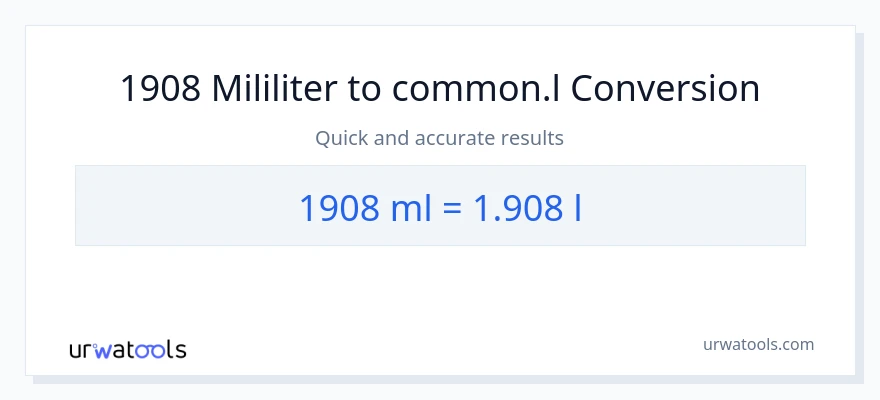
Task: Open the urwatools.com link
Action: click(x=758, y=344)
